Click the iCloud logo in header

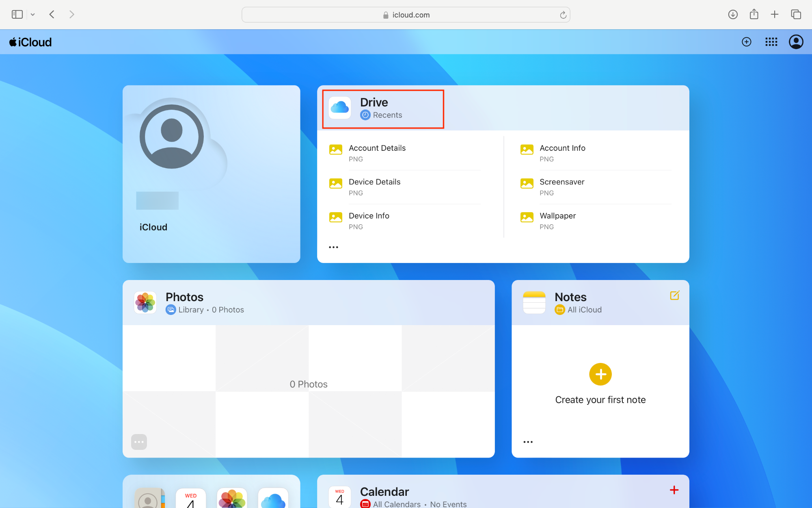point(30,42)
